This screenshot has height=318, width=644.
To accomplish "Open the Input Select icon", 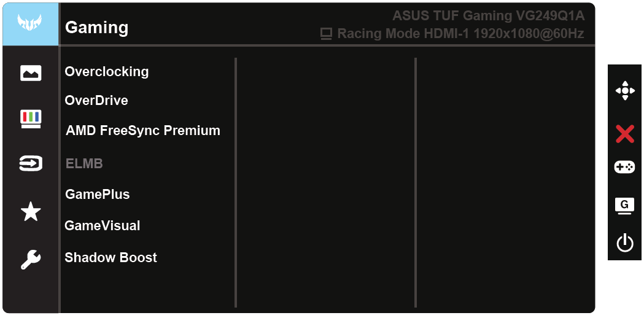I will [x=30, y=164].
